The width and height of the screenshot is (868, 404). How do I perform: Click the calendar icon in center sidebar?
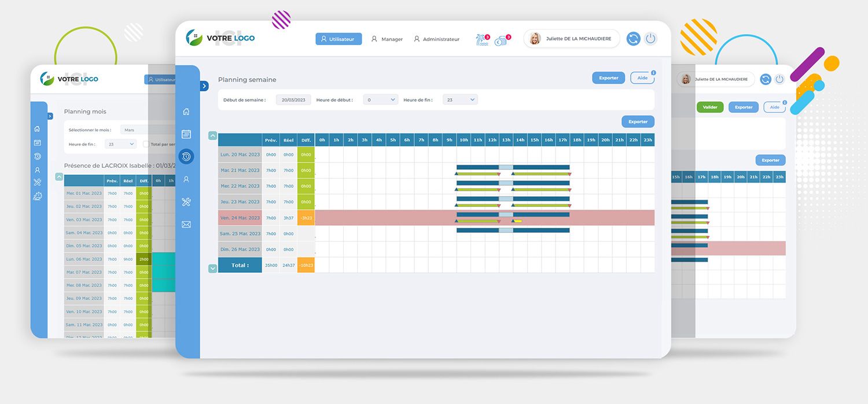click(186, 134)
